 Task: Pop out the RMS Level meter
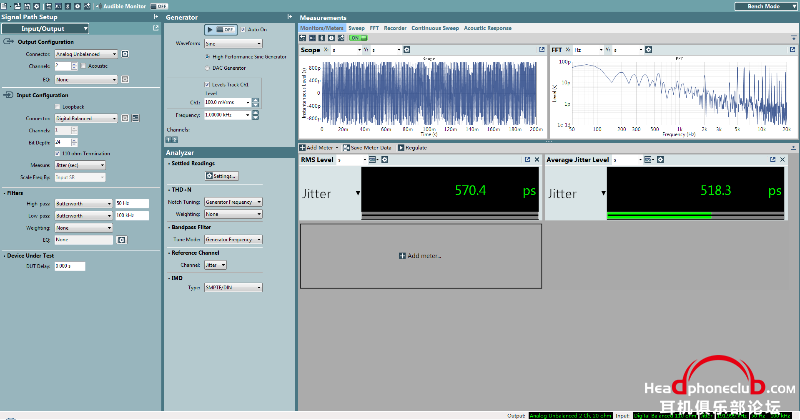click(528, 160)
